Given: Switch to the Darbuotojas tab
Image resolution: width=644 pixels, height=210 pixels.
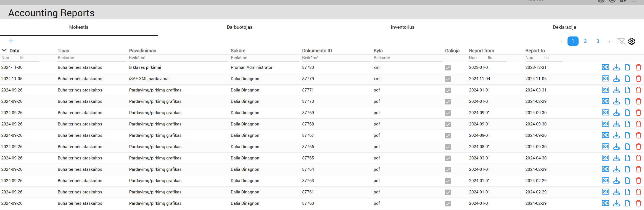Looking at the screenshot, I should (239, 27).
